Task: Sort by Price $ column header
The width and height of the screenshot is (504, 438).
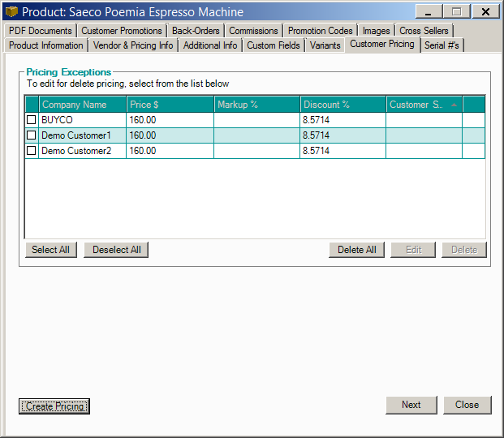Action: tap(170, 105)
